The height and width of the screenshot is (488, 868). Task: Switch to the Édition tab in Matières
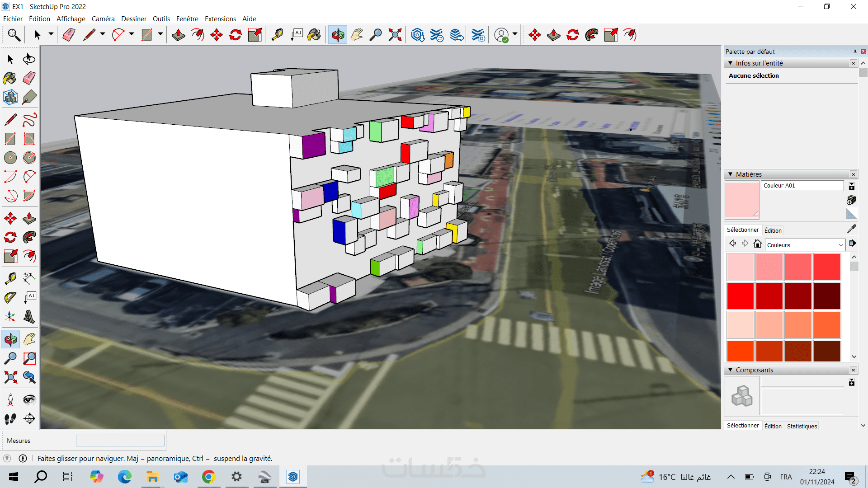[x=773, y=230]
